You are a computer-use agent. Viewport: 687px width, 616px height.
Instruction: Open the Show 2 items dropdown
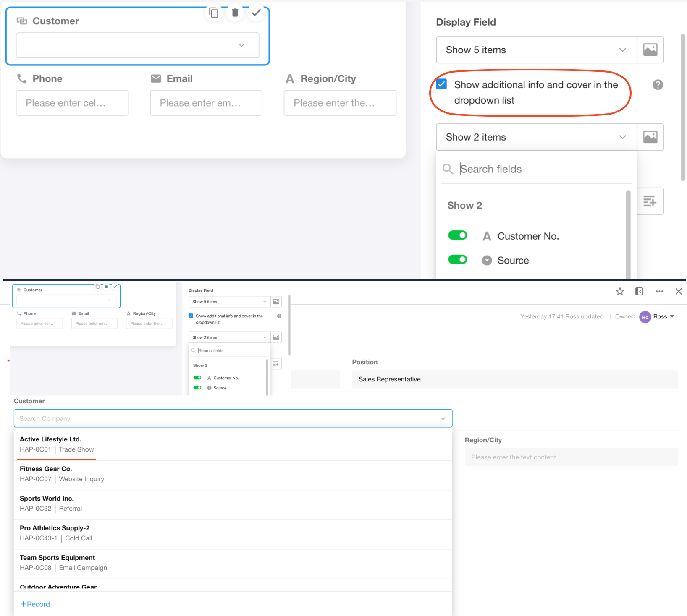pos(536,137)
